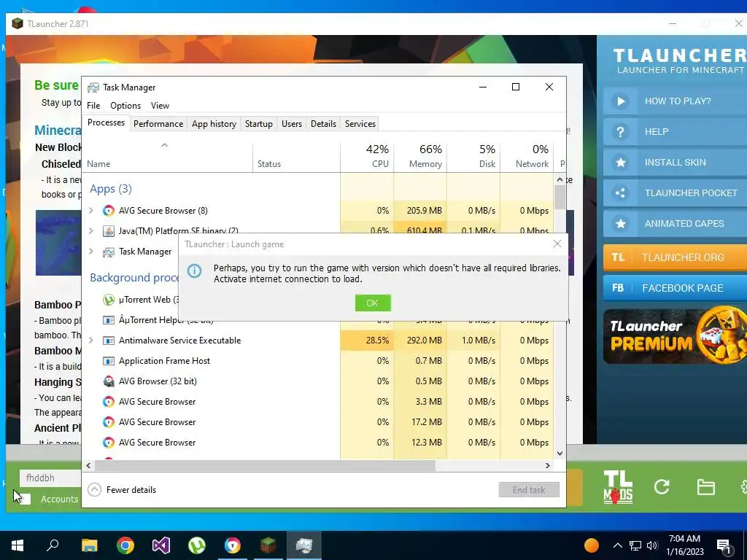
Task: Open AVG Secure Browser from the taskbar
Action: point(233,545)
